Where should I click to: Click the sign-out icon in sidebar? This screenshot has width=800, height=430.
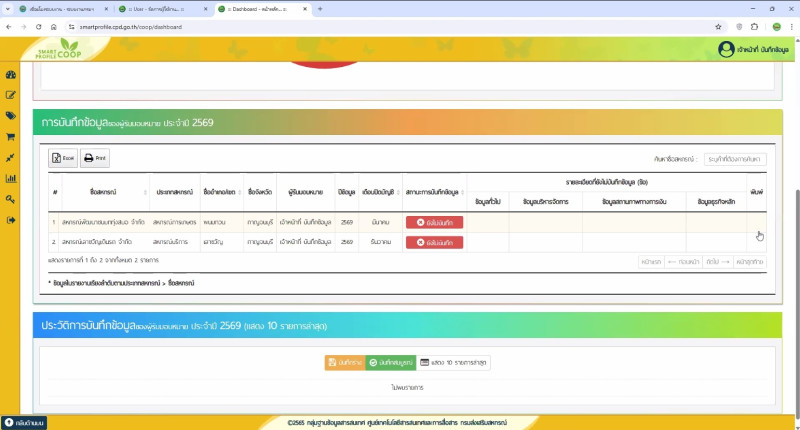tap(11, 219)
